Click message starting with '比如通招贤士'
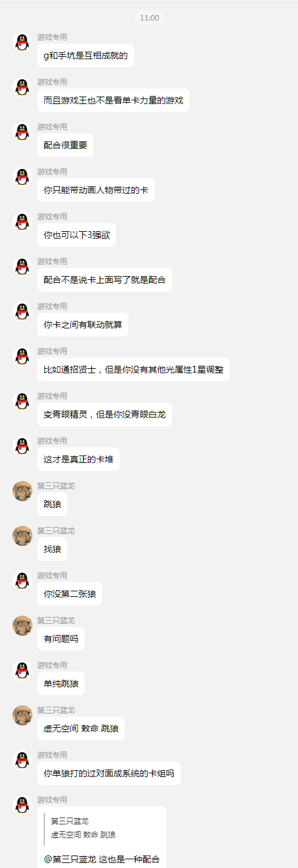Viewport: 298px width, 868px height. tap(133, 370)
